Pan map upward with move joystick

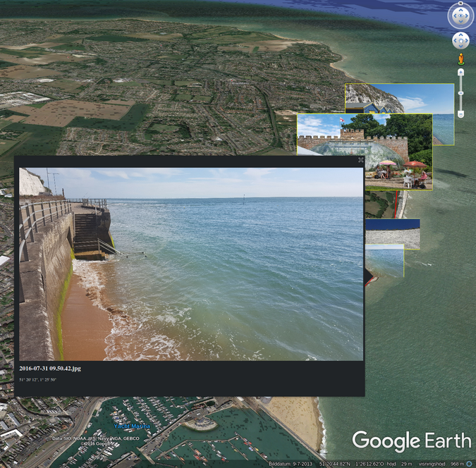point(460,35)
